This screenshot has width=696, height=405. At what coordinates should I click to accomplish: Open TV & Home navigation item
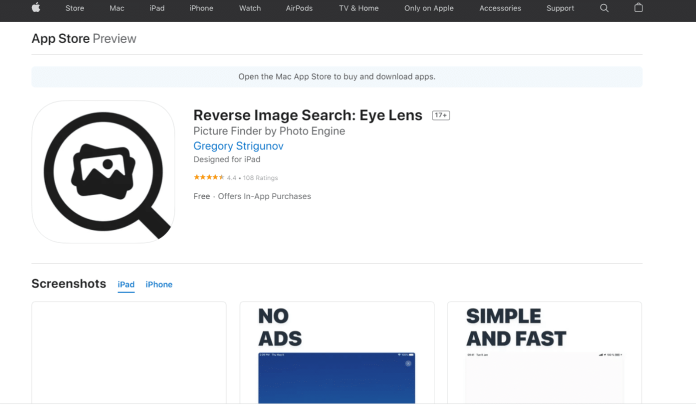click(x=359, y=8)
